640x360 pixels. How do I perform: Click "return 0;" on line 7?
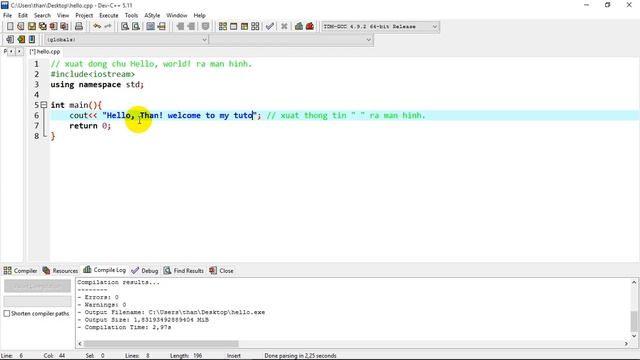[90, 126]
